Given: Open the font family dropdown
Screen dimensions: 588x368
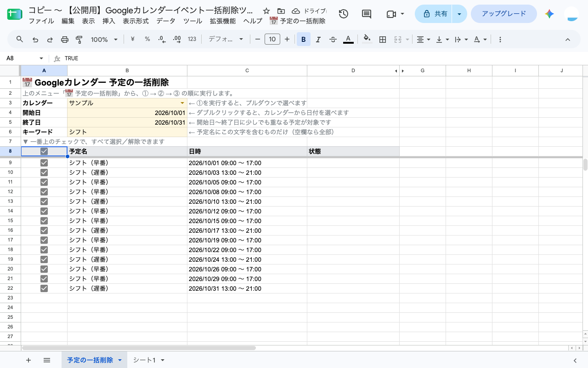Looking at the screenshot, I should point(226,40).
